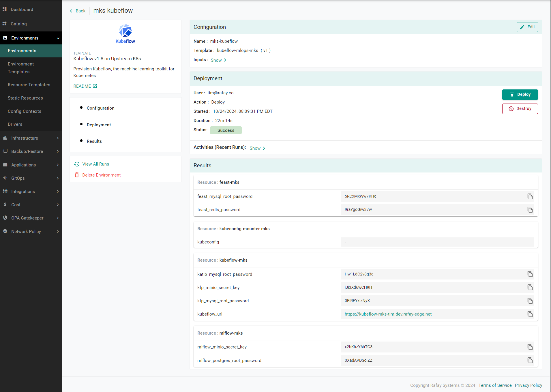Click the red Destroy button
This screenshot has height=392, width=551.
point(520,109)
